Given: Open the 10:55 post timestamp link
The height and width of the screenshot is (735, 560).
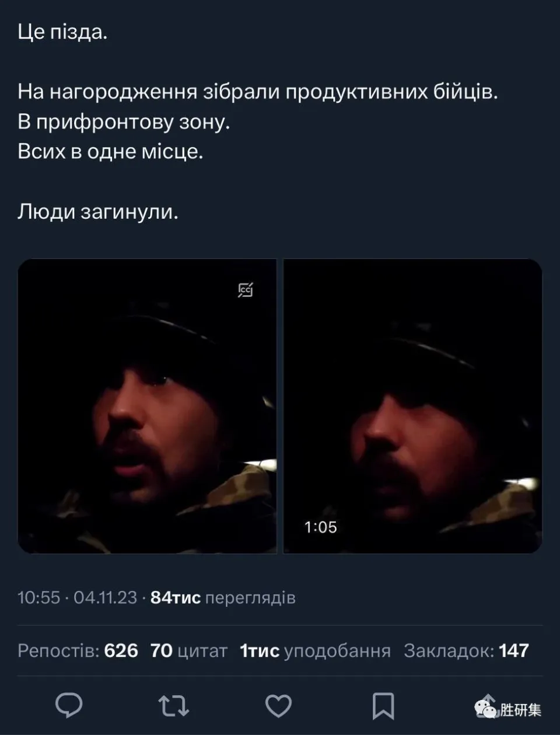Looking at the screenshot, I should point(38,598).
